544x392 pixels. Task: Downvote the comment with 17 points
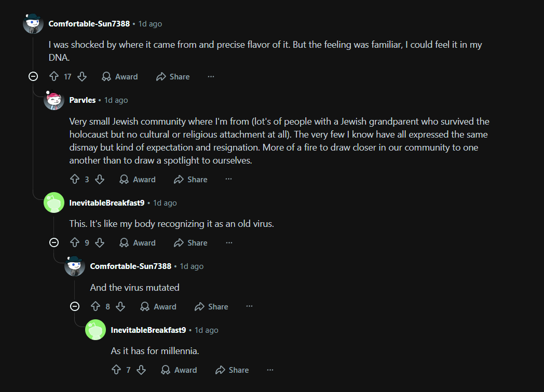[x=82, y=77]
